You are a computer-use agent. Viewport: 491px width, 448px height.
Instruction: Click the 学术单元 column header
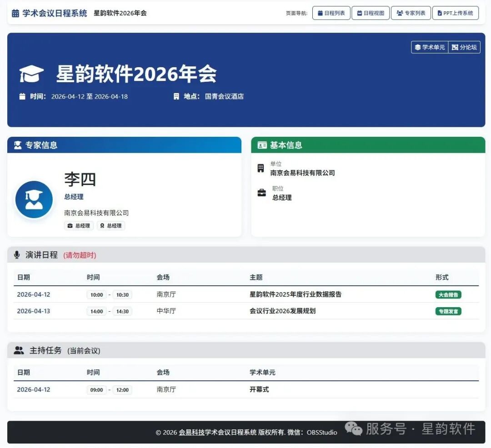coord(262,372)
